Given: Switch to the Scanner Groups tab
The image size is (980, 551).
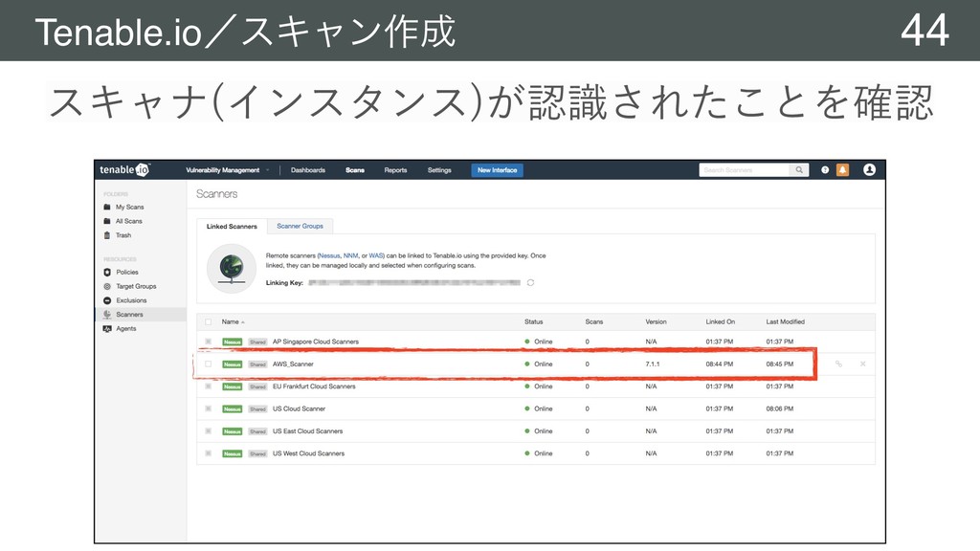Looking at the screenshot, I should click(x=300, y=226).
